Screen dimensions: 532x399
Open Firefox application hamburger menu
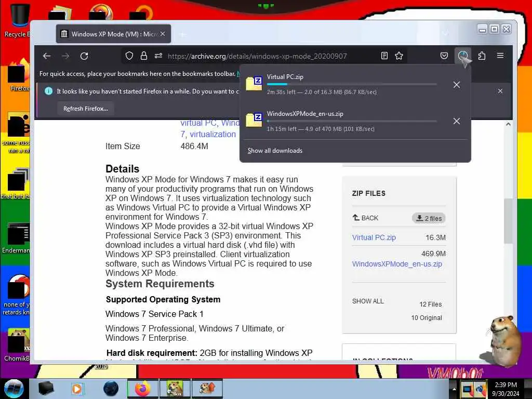tap(500, 55)
